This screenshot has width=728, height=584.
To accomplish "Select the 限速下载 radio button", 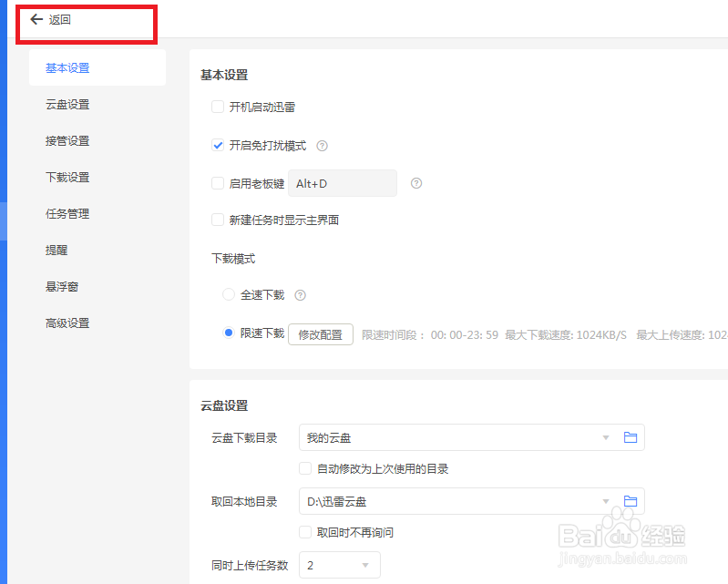I will [229, 333].
